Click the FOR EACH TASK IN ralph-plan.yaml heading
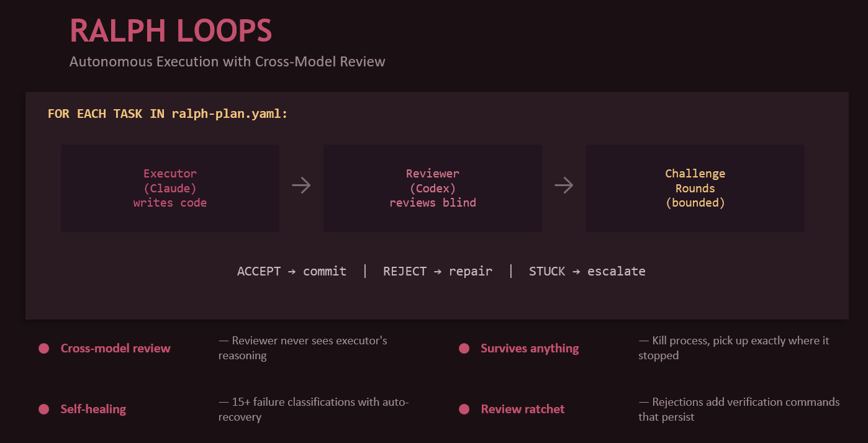868x443 pixels. coord(168,114)
